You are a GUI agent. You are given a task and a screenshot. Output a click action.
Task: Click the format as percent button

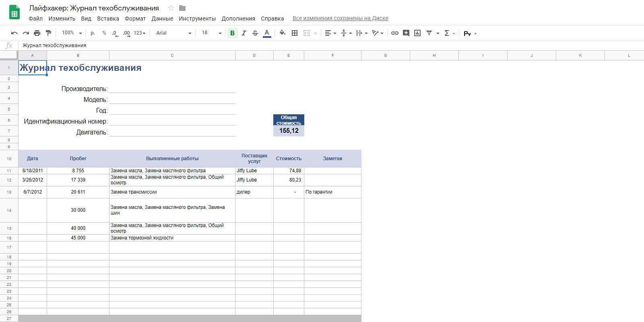104,33
